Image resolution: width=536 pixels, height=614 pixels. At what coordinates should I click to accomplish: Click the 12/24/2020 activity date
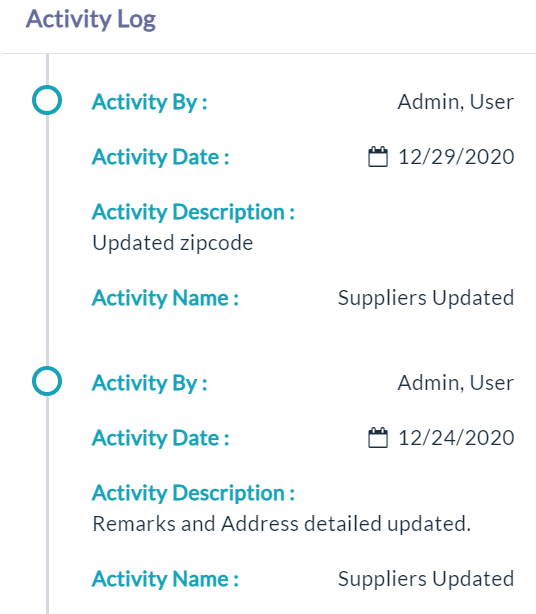(456, 438)
